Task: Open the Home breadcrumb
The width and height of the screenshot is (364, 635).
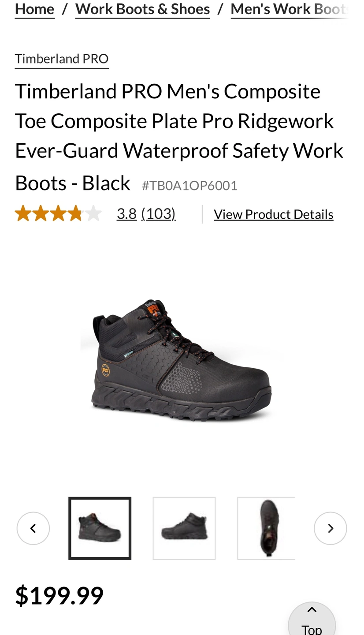Action: tap(35, 9)
